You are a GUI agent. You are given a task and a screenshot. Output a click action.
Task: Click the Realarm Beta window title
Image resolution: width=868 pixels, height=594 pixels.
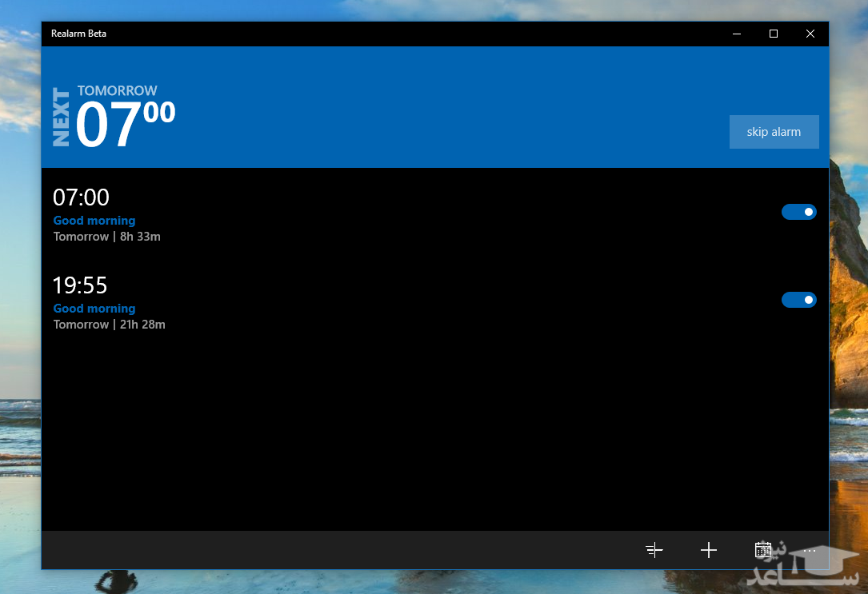[78, 34]
